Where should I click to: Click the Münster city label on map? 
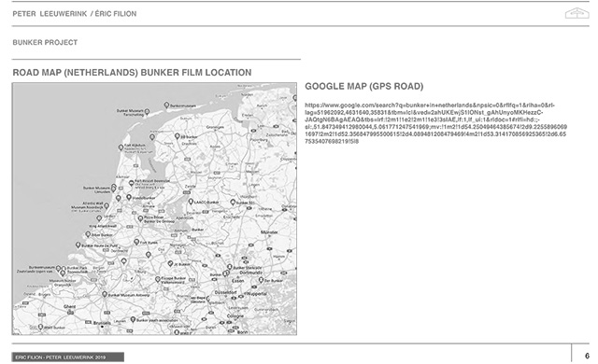pyautogui.click(x=268, y=231)
